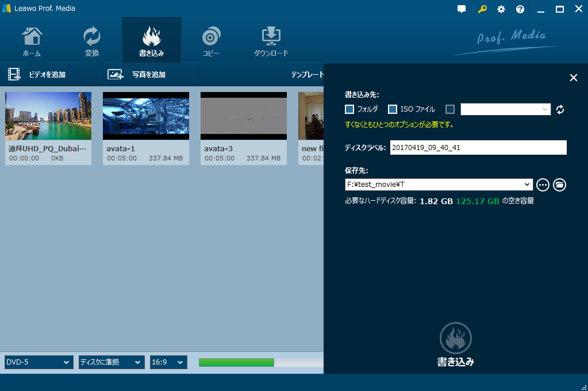Switch to the 変換 tab

[x=92, y=41]
